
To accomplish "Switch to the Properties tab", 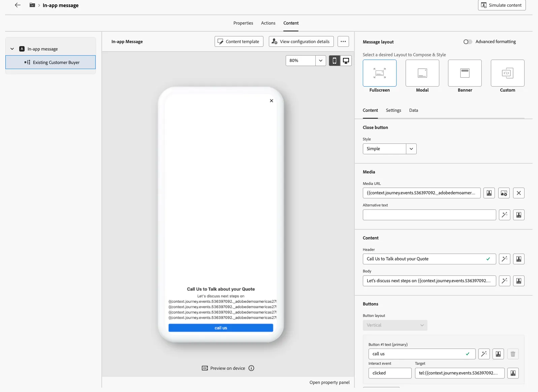I will [243, 23].
